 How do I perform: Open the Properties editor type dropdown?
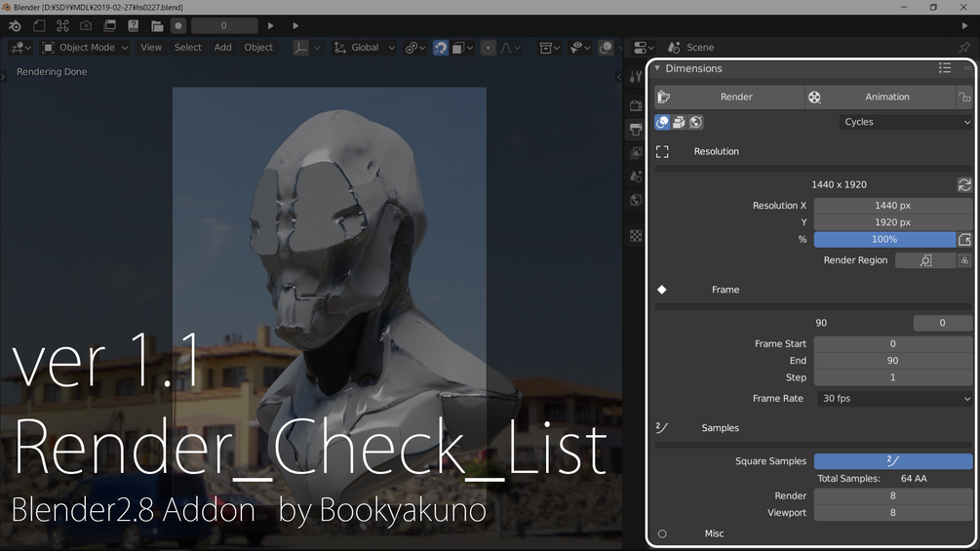(644, 48)
